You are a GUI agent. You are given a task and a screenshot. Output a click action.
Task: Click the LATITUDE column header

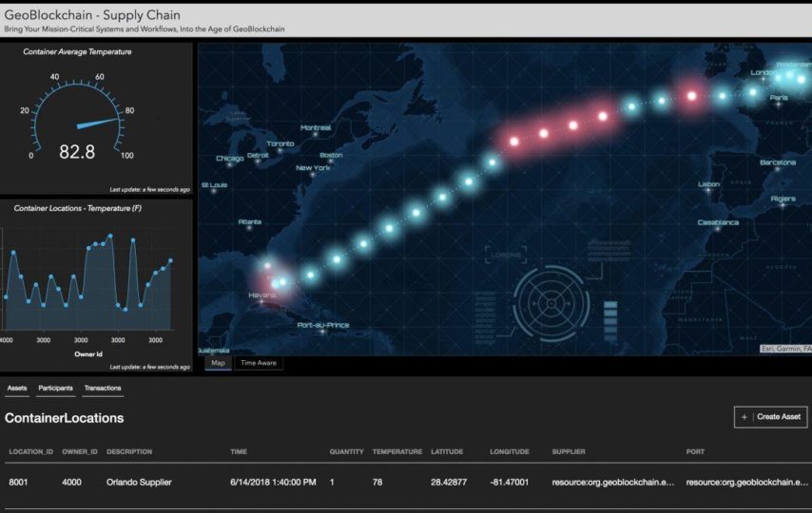pyautogui.click(x=447, y=452)
